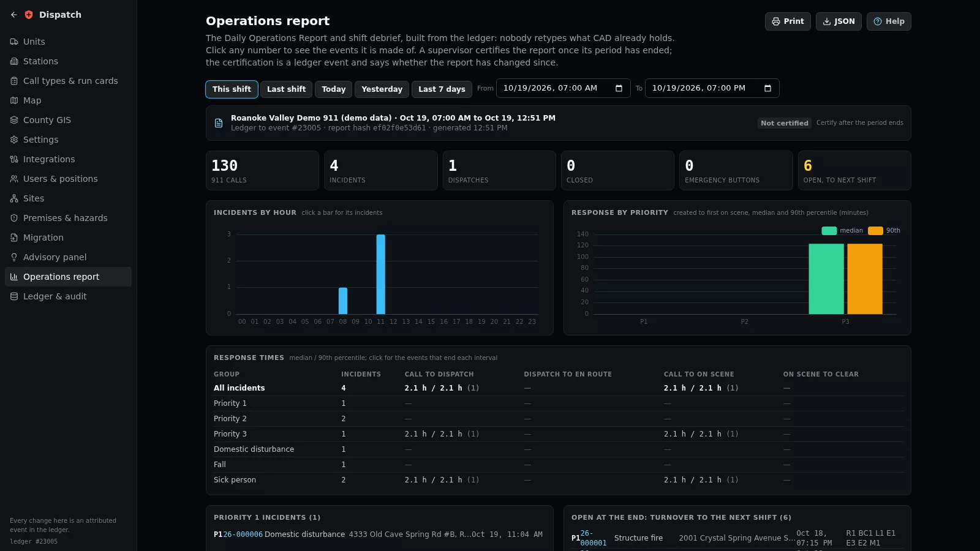The image size is (980, 551).
Task: Select the This shift range
Action: tap(232, 89)
